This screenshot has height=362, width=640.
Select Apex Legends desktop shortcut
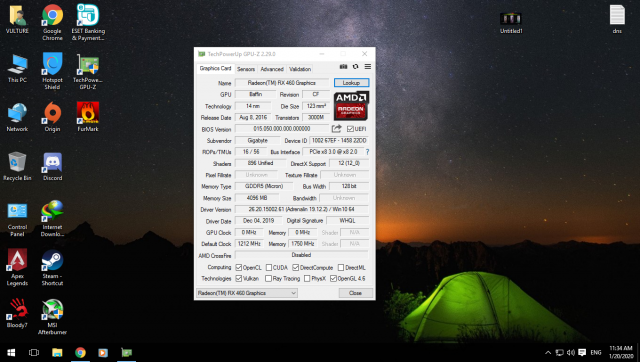tap(17, 267)
